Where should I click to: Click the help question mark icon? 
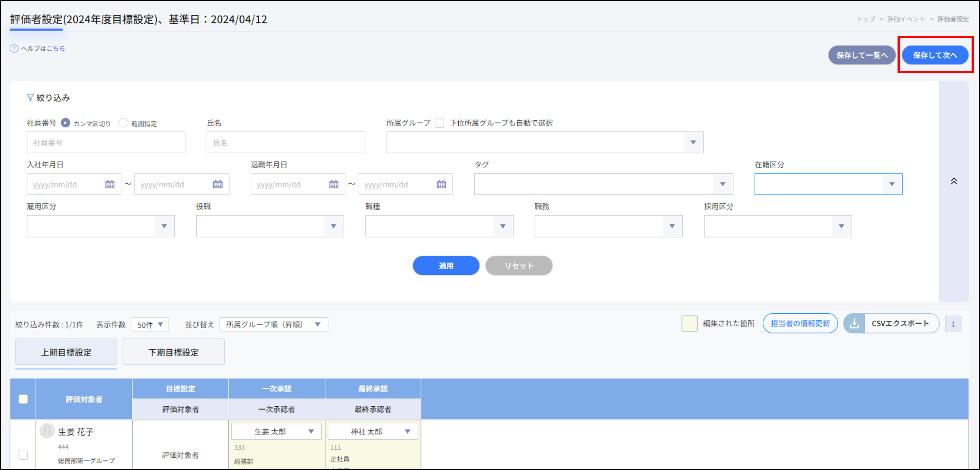coord(14,48)
